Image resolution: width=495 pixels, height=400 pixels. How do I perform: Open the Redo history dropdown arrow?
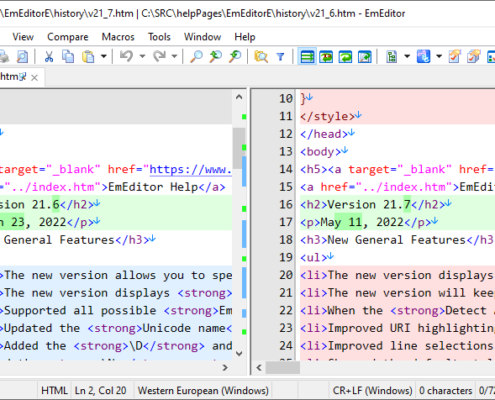point(174,56)
